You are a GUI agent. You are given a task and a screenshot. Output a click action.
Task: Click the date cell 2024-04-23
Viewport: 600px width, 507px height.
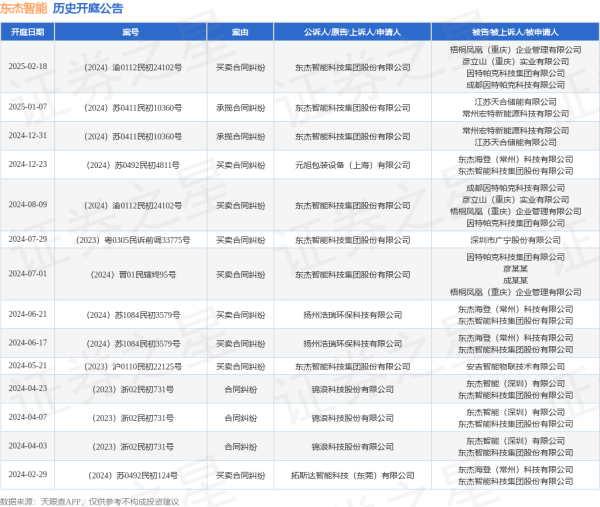tap(28, 388)
